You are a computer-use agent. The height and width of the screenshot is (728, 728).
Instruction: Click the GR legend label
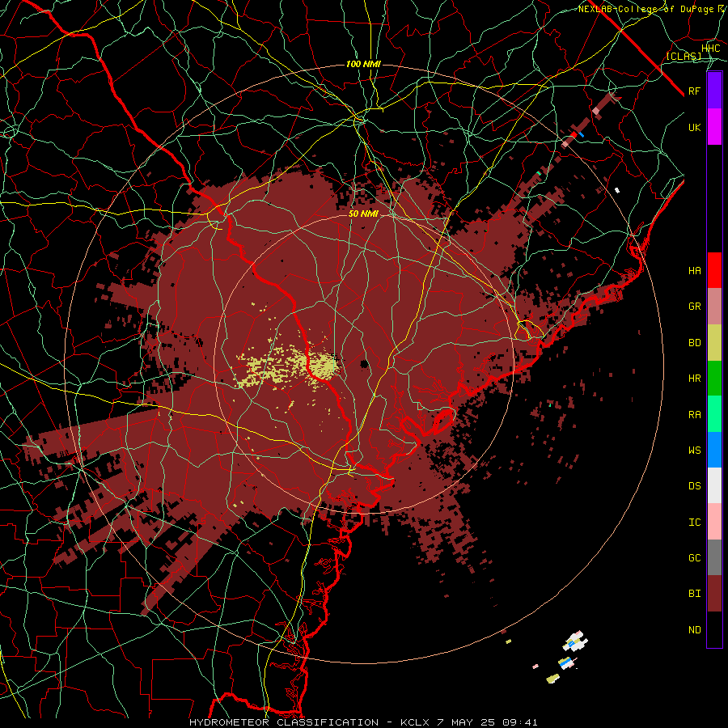click(x=694, y=307)
